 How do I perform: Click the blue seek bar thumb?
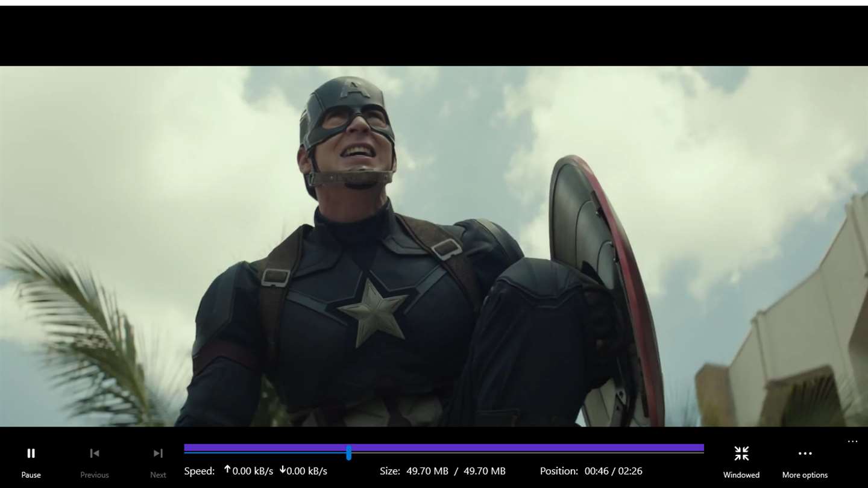click(x=348, y=452)
